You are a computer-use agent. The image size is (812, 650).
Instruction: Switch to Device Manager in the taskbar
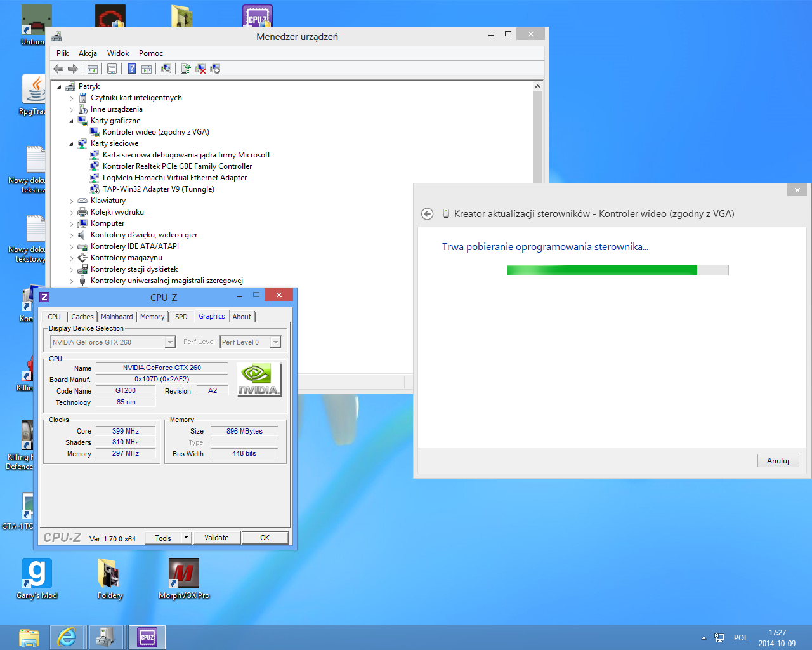coord(105,637)
